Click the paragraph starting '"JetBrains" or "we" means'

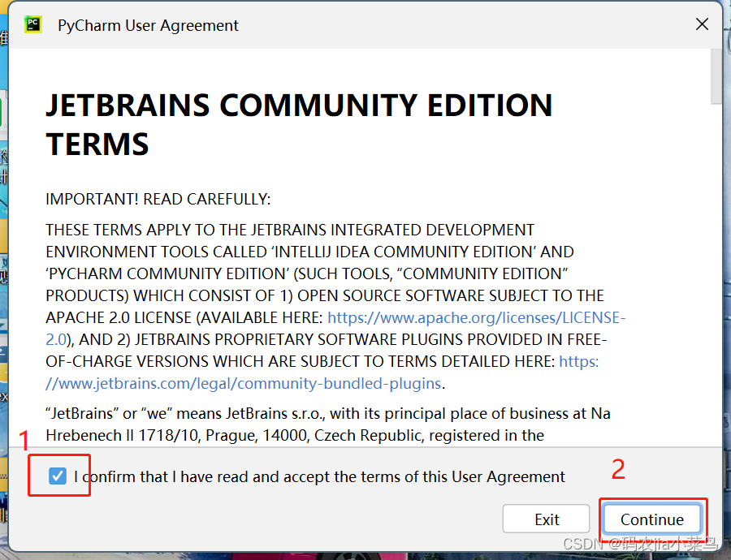point(328,424)
